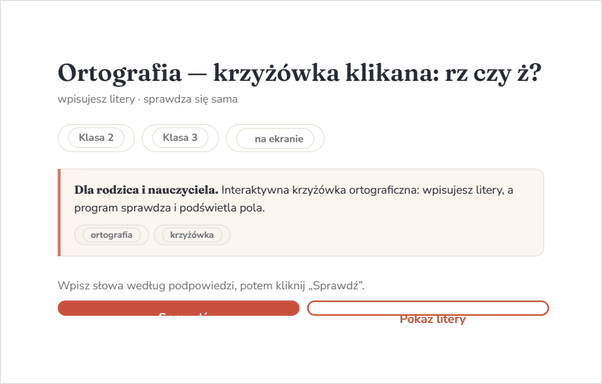
Task: Click the word Ortografia in the heading
Action: (x=119, y=73)
